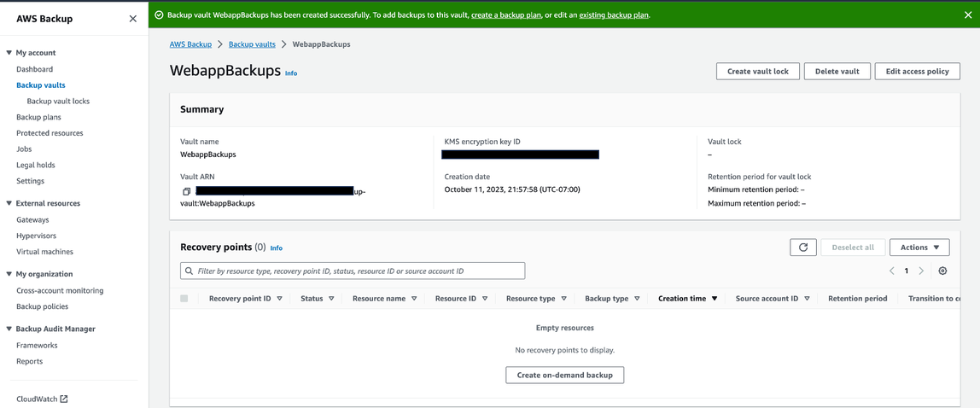The width and height of the screenshot is (980, 408).
Task: Open the Actions dropdown menu
Action: pos(919,248)
